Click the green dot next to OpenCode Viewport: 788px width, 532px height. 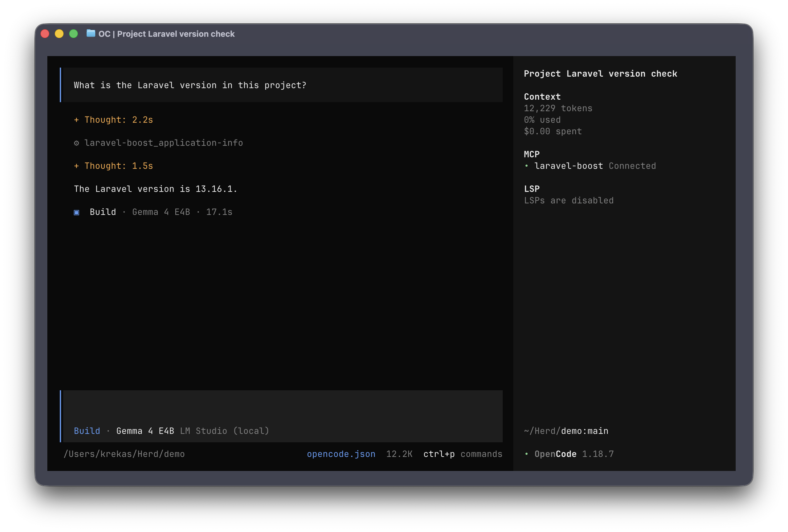click(x=526, y=454)
